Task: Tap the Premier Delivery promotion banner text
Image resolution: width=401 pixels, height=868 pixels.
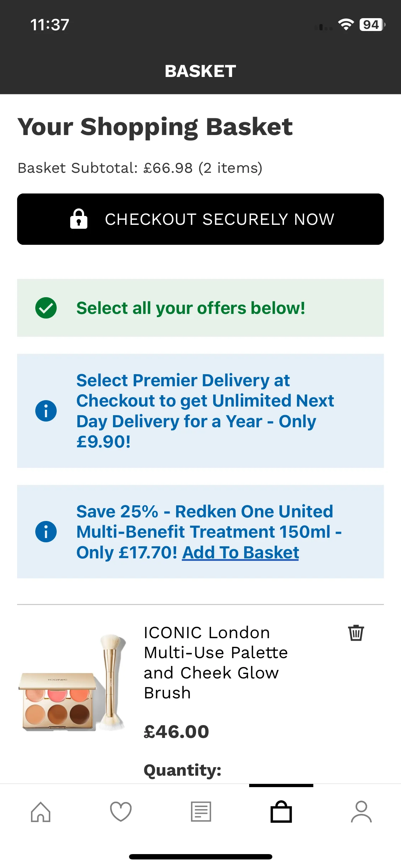Action: coord(205,411)
